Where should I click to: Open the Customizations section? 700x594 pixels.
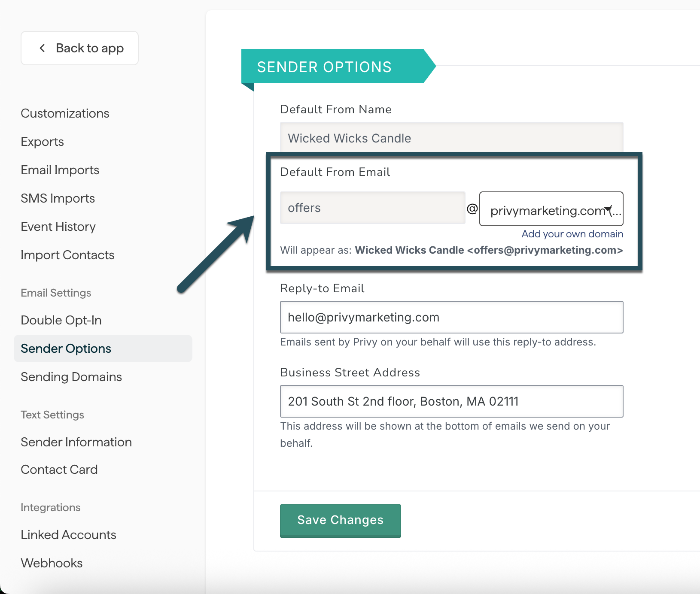[x=65, y=113]
